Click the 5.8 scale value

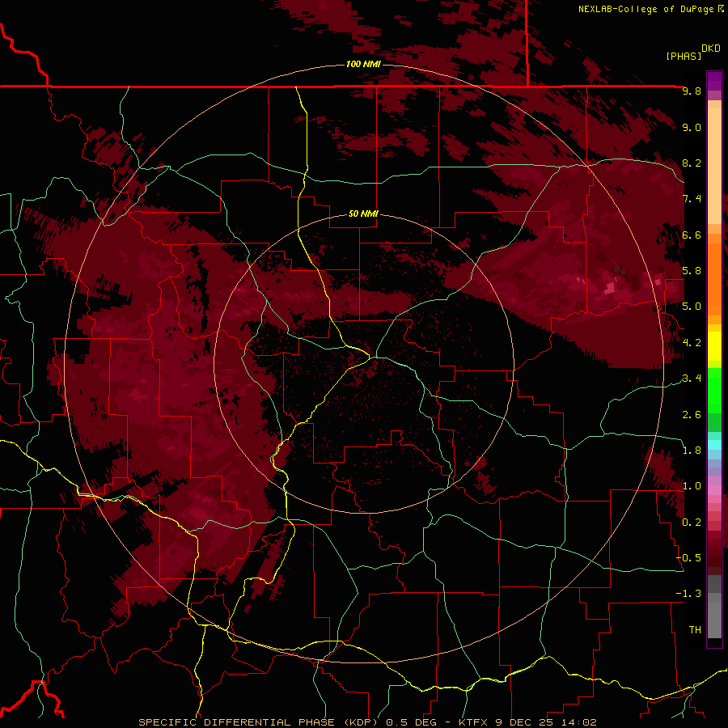(x=692, y=271)
